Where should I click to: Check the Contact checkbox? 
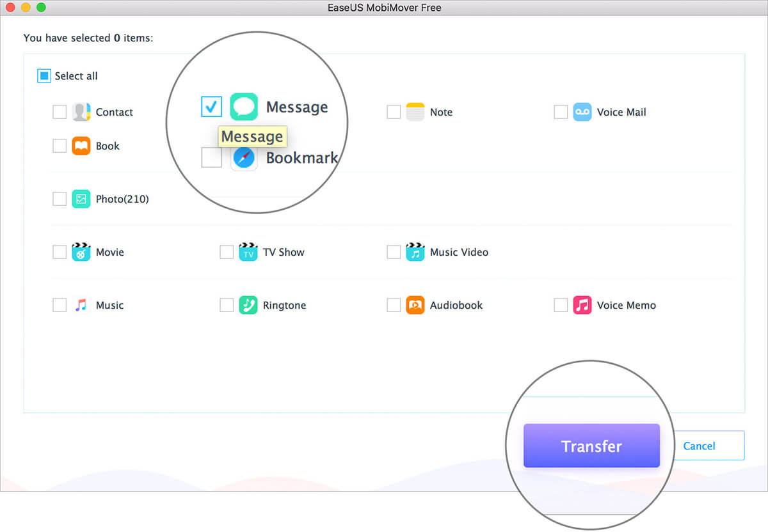(60, 112)
